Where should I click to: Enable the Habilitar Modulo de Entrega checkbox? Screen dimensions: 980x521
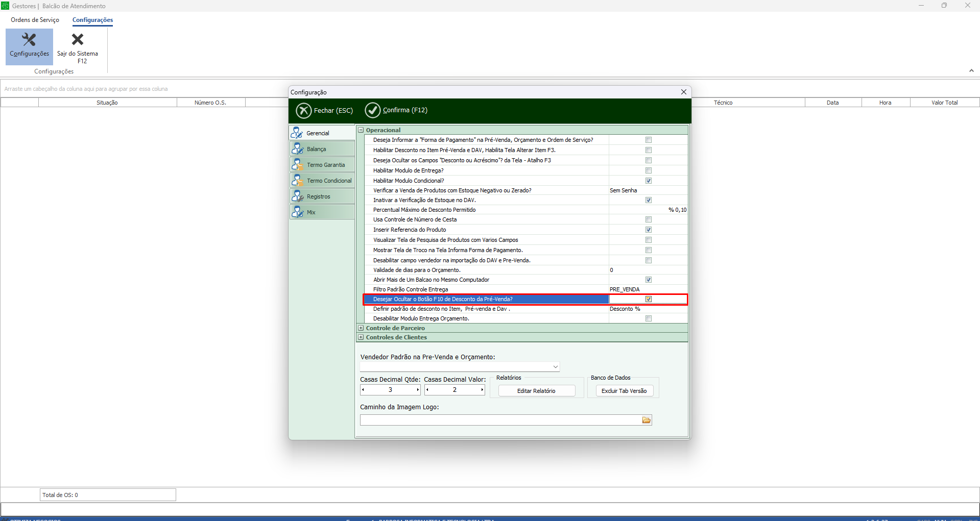click(649, 170)
